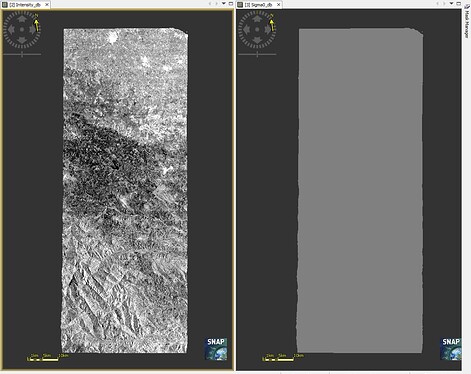The height and width of the screenshot is (374, 471).
Task: Click the north arrow in Sigma0_db view
Action: coord(272,23)
